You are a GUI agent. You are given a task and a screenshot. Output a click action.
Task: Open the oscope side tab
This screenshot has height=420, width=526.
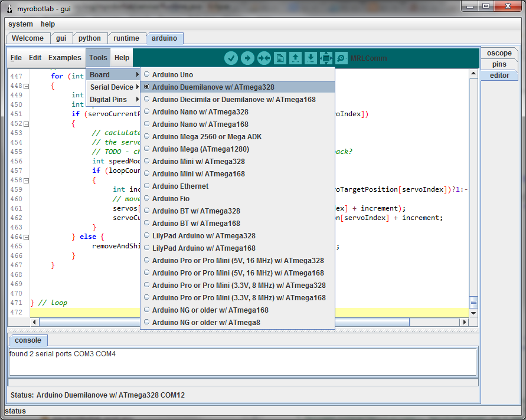tap(499, 53)
